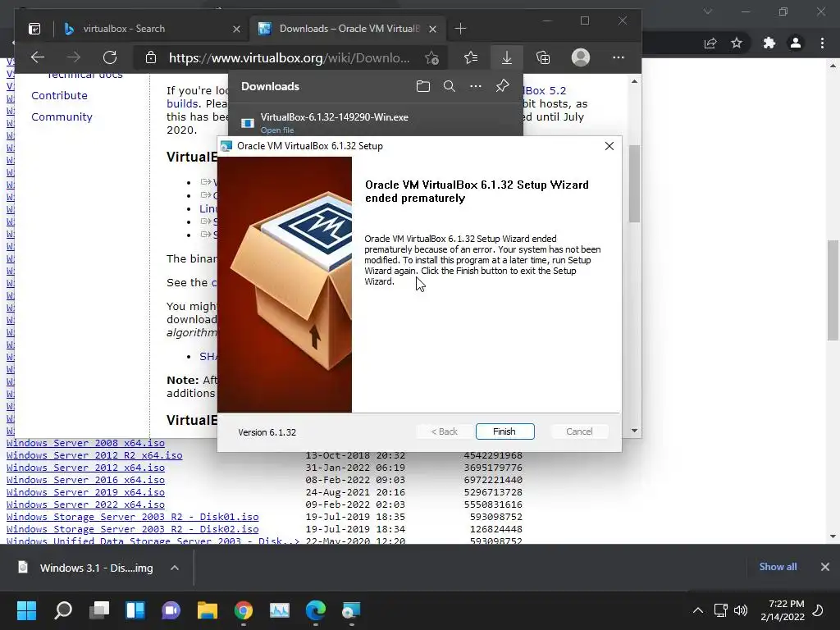Image resolution: width=840 pixels, height=630 pixels.
Task: Show hidden system tray icons
Action: click(697, 610)
